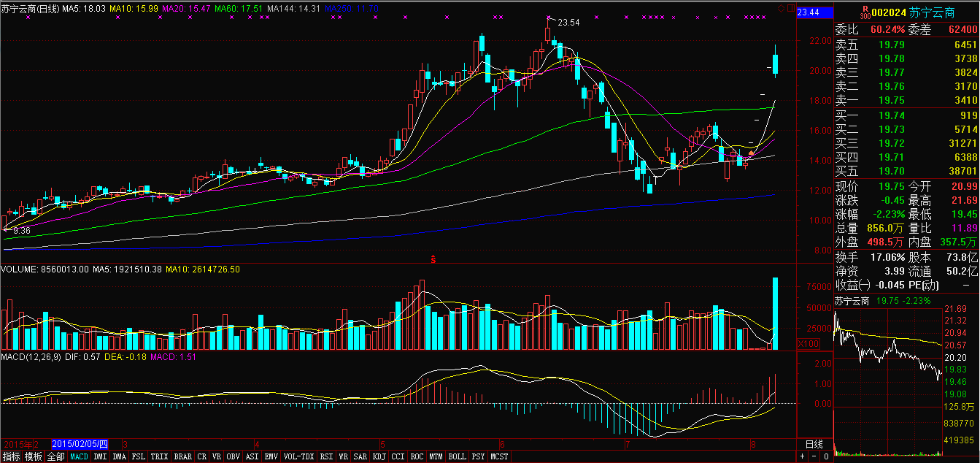Click the 日线 period selector
Screen dimensions: 980x463
click(x=814, y=444)
